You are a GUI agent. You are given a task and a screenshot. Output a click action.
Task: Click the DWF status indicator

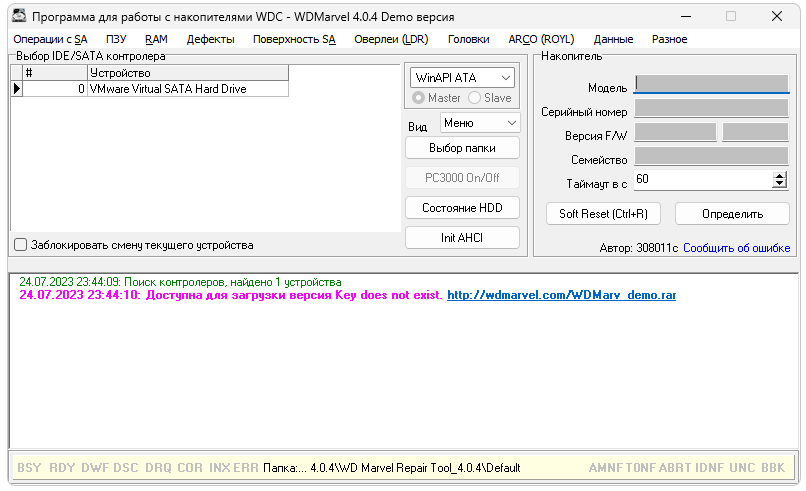point(95,468)
